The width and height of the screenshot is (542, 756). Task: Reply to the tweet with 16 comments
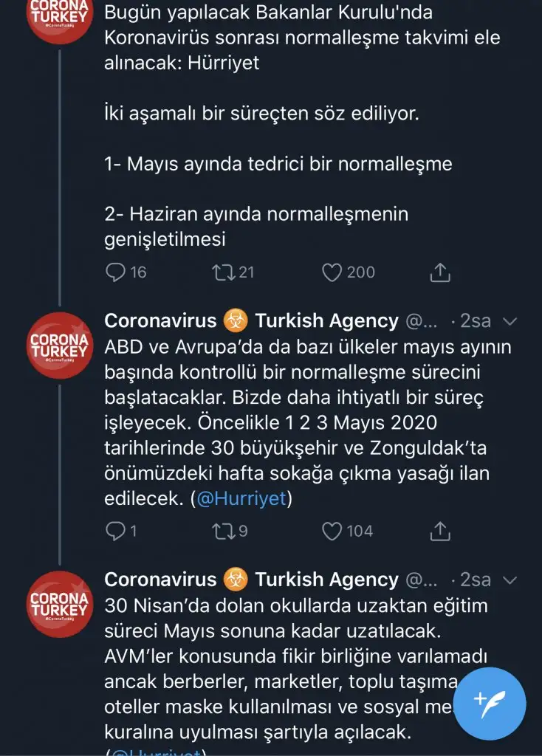pyautogui.click(x=116, y=272)
